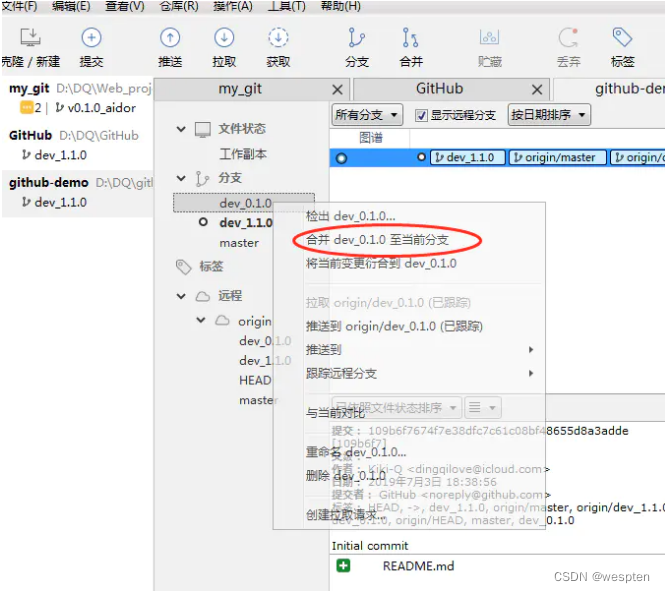Close the GitHub tab
The height and width of the screenshot is (593, 665).
[x=537, y=90]
